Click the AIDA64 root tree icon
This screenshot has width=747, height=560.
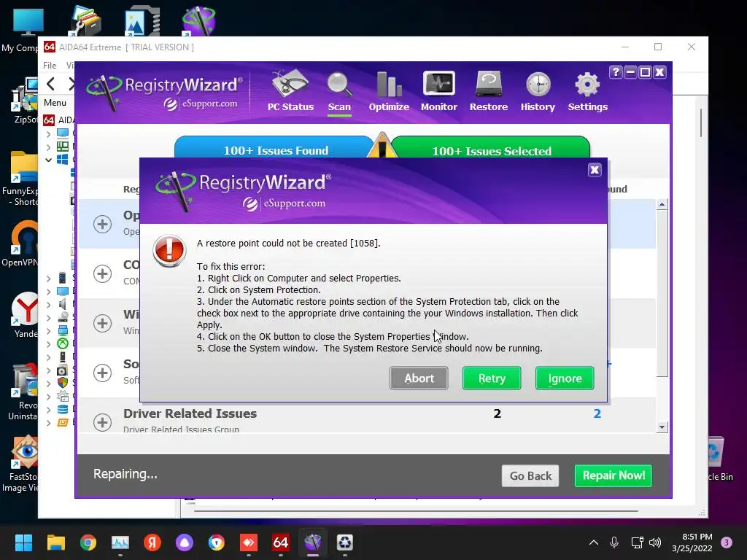point(49,120)
